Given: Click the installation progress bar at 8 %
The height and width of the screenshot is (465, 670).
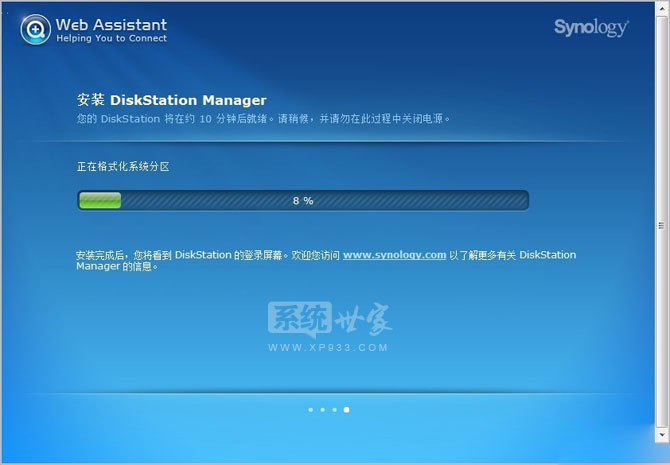Looking at the screenshot, I should click(x=303, y=200).
